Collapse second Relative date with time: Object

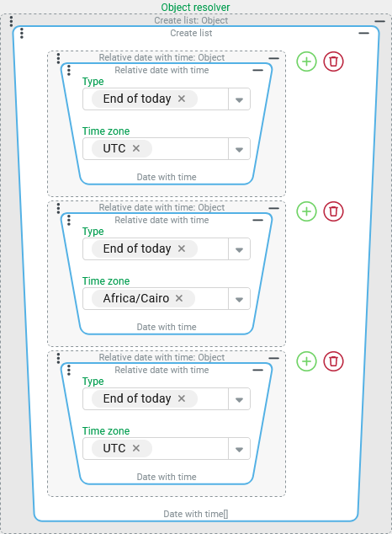273,208
